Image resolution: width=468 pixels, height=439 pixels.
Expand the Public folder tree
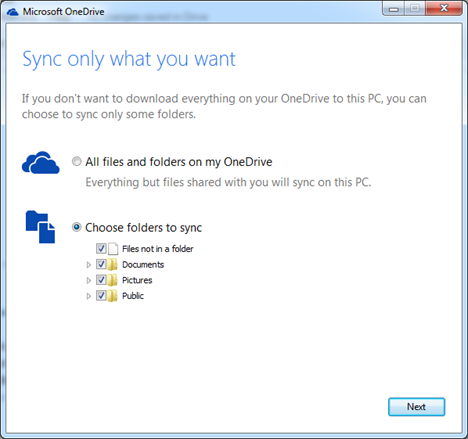(x=89, y=296)
